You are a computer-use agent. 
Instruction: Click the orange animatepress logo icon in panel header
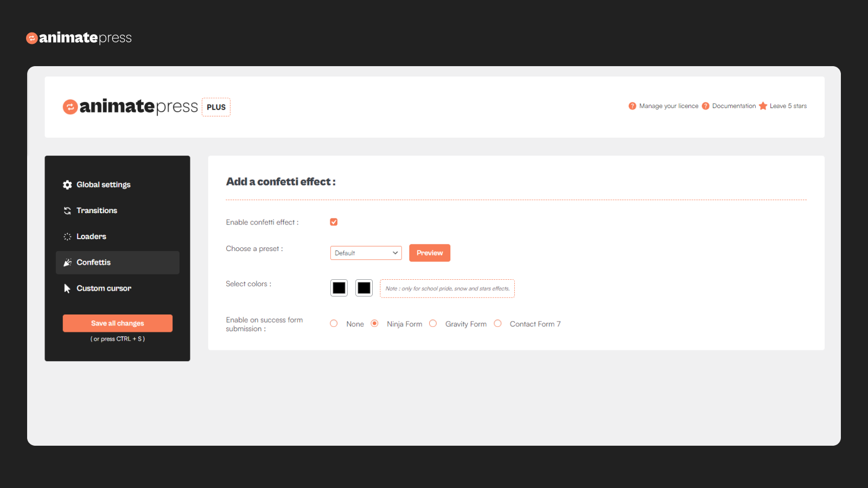click(x=70, y=107)
